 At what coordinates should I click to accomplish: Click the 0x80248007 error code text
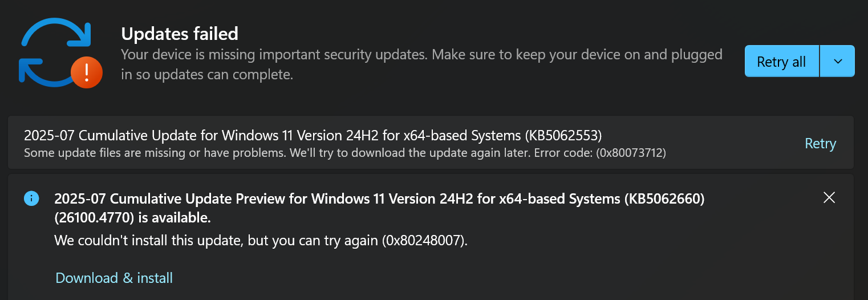click(x=423, y=241)
